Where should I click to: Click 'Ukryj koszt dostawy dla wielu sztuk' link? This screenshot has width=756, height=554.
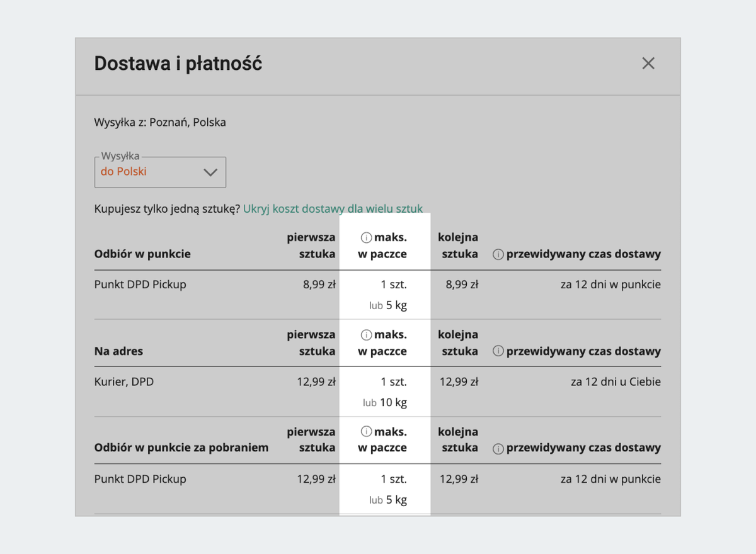[x=333, y=208]
